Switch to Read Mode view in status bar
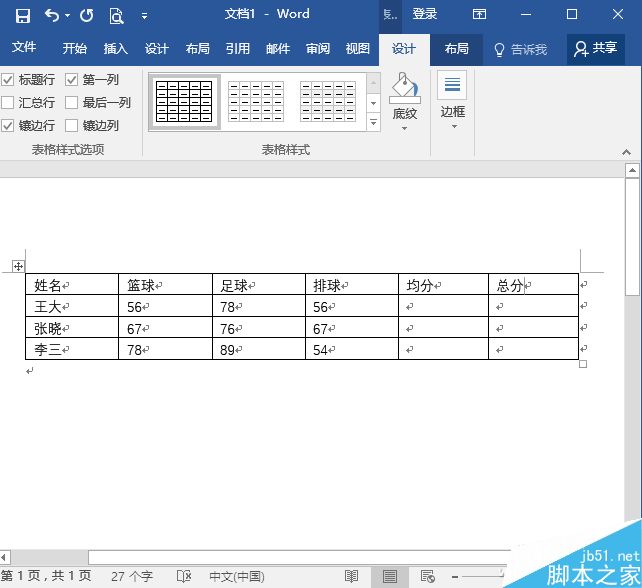The height and width of the screenshot is (588, 642). (x=351, y=576)
